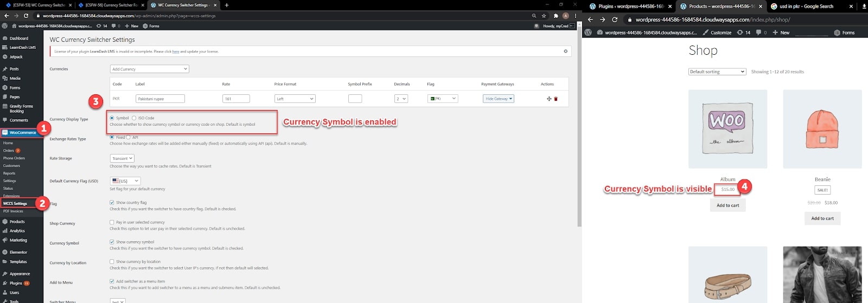Image resolution: width=868 pixels, height=303 pixels.
Task: Select the Symbol currency display radio
Action: [x=112, y=118]
